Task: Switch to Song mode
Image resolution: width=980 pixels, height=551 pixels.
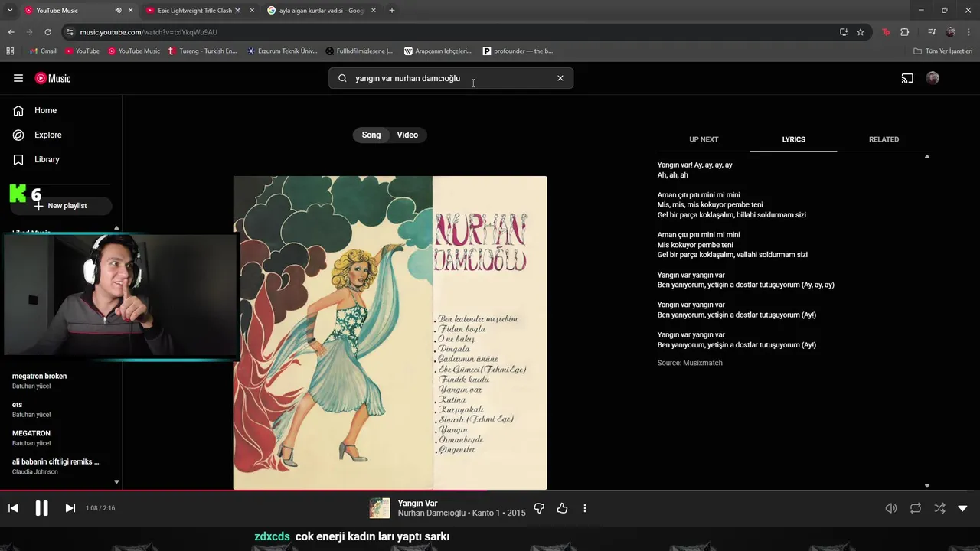Action: point(371,135)
